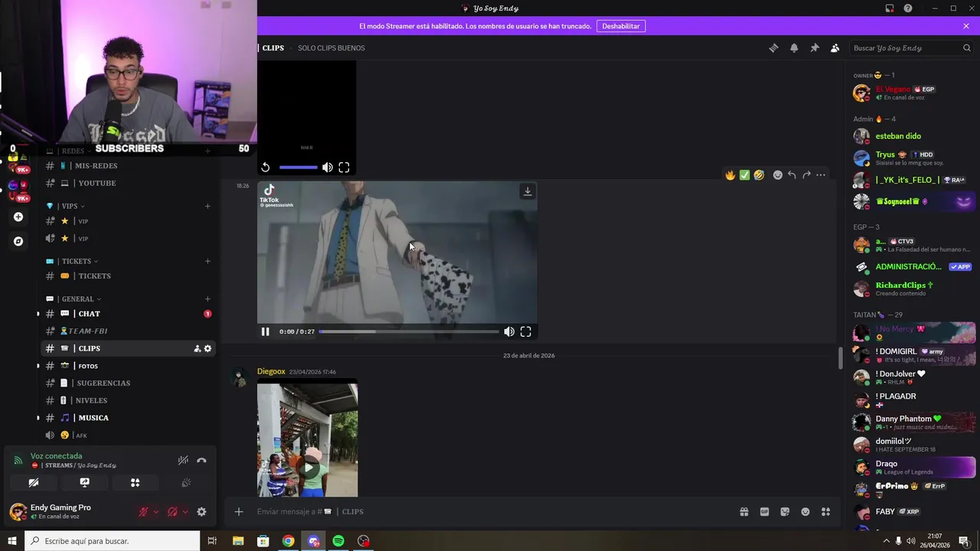Viewport: 980px width, 551px height.
Task: Open attachment plus button in message bar
Action: [239, 511]
